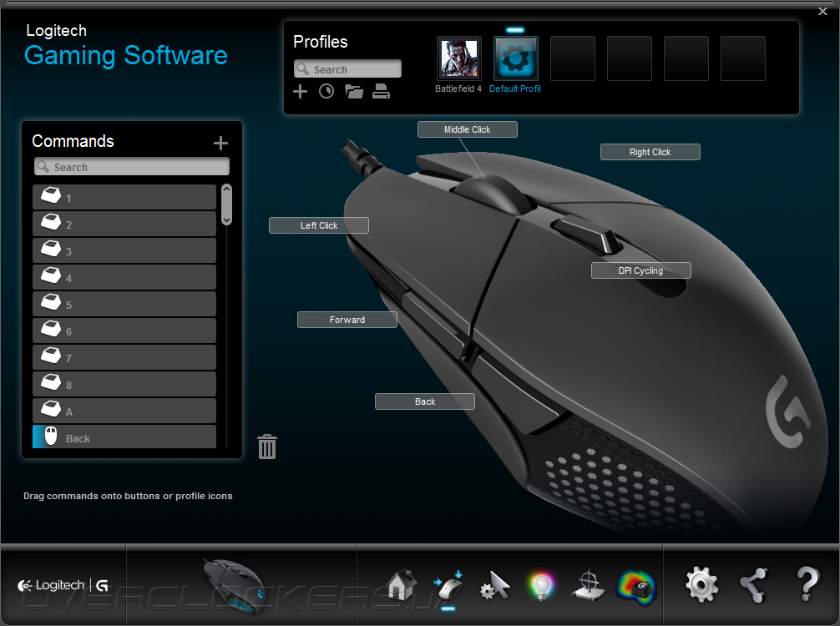Open surface tuning crosshair icon

coord(588,585)
